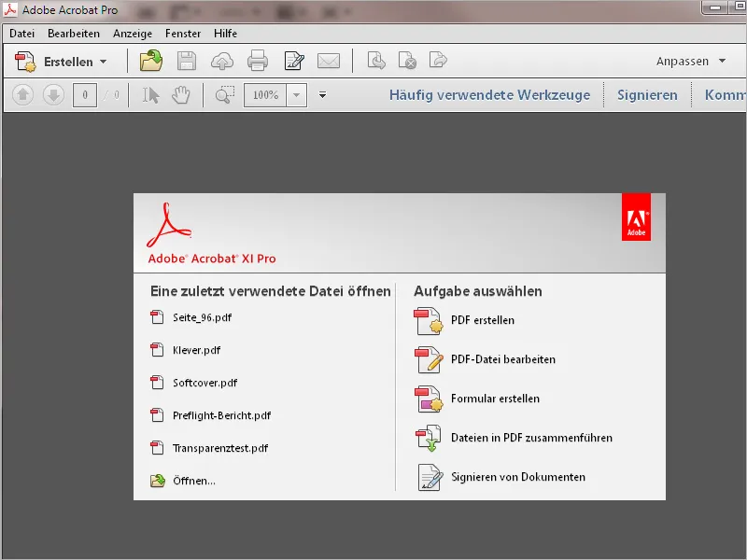Click the delete page icon in toolbar
Viewport: 747px width, 560px height.
coord(407,61)
